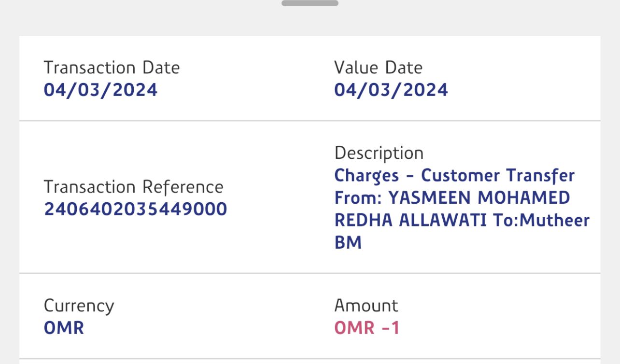Click the Transaction Date label
Screen dimensions: 620x364
point(112,68)
